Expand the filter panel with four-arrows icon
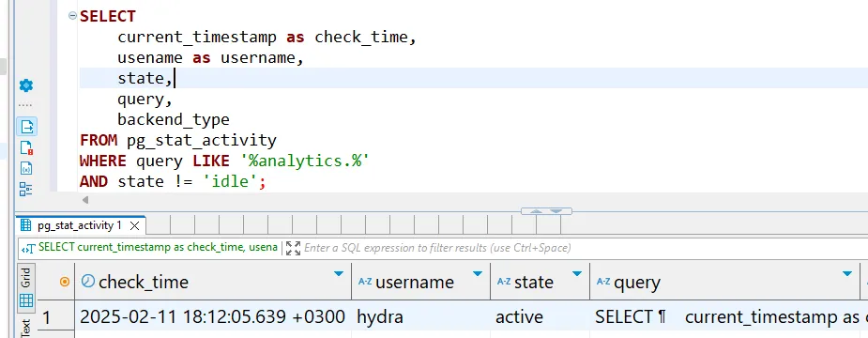The height and width of the screenshot is (338, 868). [x=293, y=248]
